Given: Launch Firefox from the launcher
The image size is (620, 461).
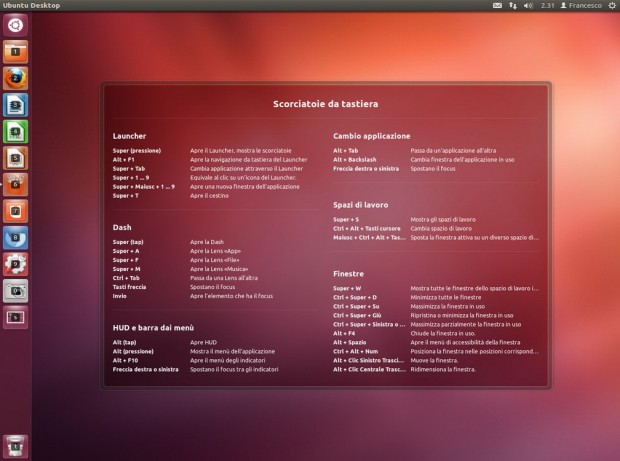Looking at the screenshot, I should coord(15,78).
